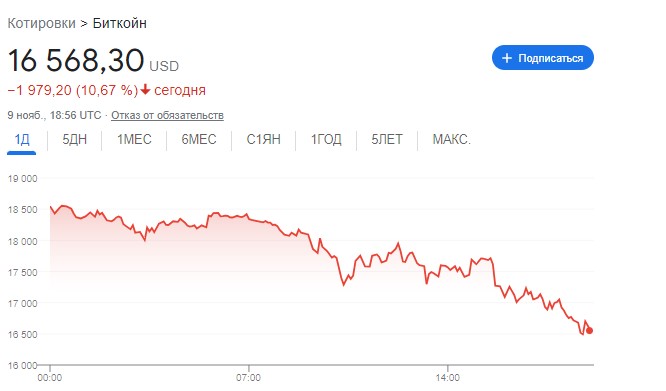Show the С1ЯН year-to-date chart
The image size is (666, 391).
(263, 139)
